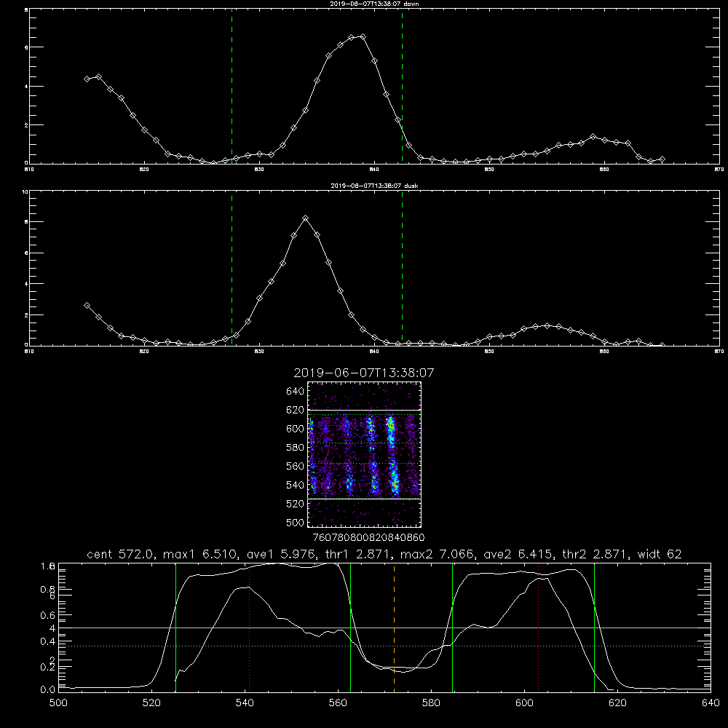Click x-axis label "500" of the bottom plot
Image resolution: width=728 pixels, height=728 pixels.
click(x=58, y=703)
